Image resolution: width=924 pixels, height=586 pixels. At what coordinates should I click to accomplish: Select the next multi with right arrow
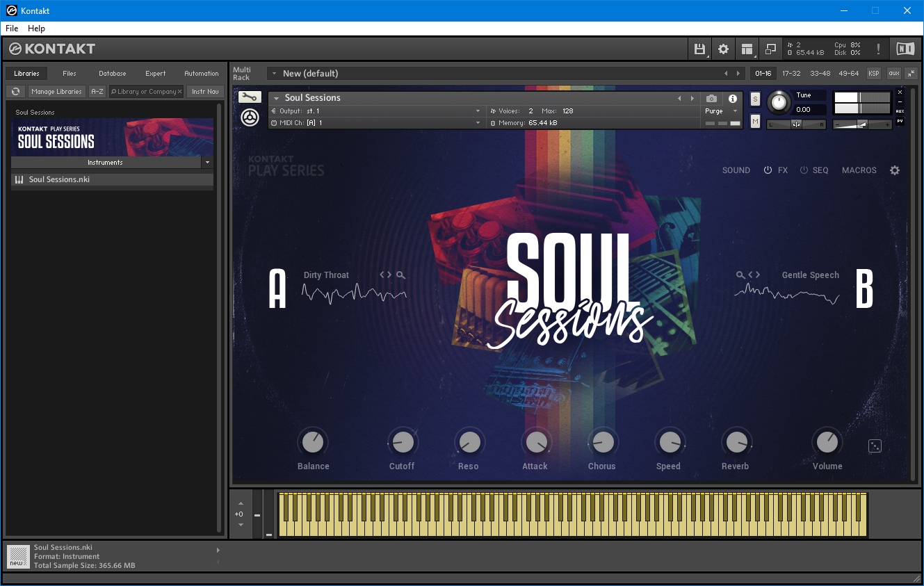click(738, 74)
